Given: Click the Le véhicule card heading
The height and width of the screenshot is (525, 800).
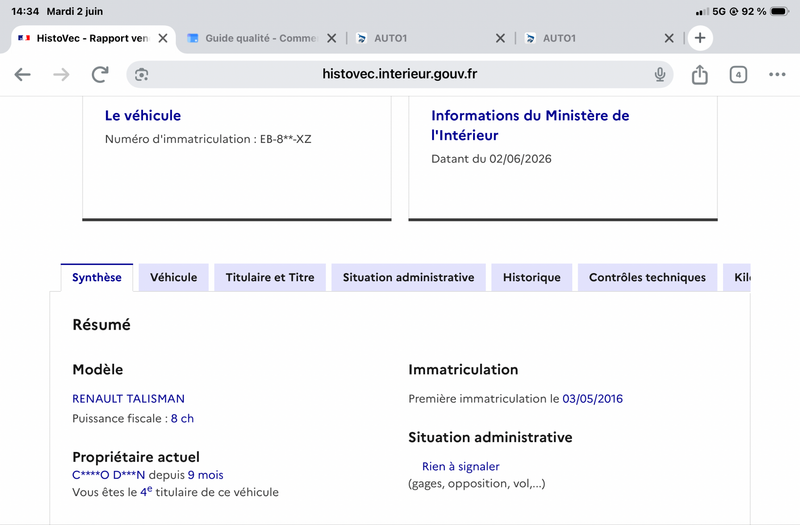Looking at the screenshot, I should [143, 116].
